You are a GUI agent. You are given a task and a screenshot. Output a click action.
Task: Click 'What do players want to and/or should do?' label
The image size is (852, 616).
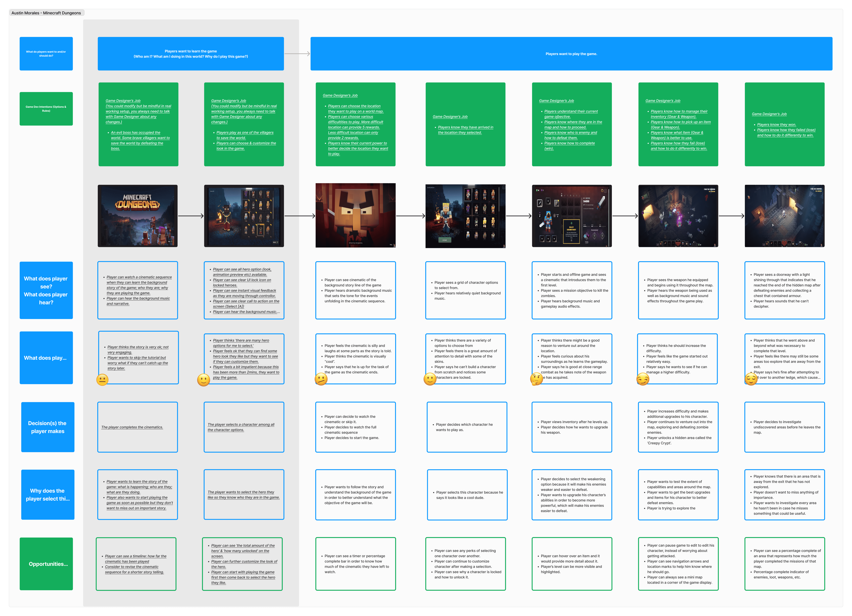pos(46,54)
